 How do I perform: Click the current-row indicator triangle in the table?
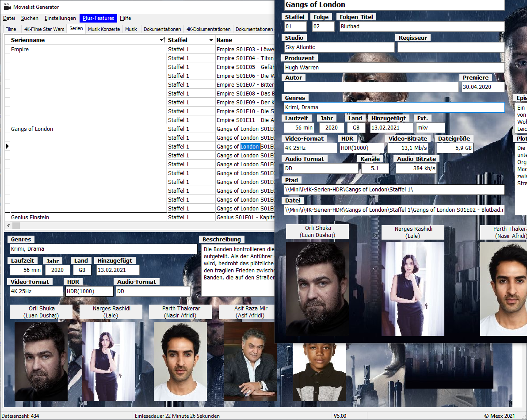8,146
